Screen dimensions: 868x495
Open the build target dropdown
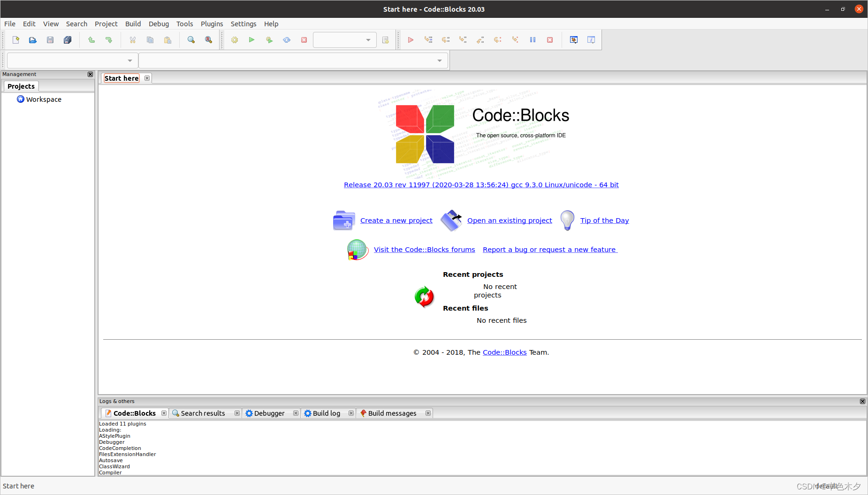coord(344,40)
